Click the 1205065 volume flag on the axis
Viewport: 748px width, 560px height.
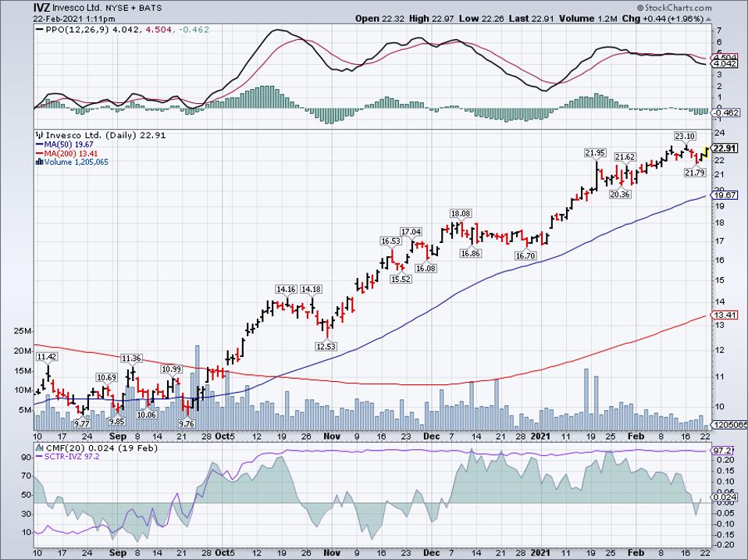tap(728, 425)
